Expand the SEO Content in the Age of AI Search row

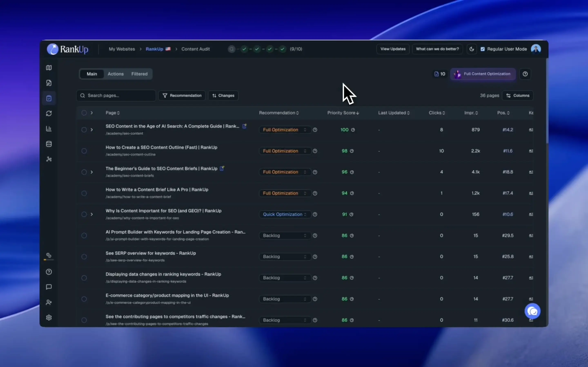click(x=92, y=130)
